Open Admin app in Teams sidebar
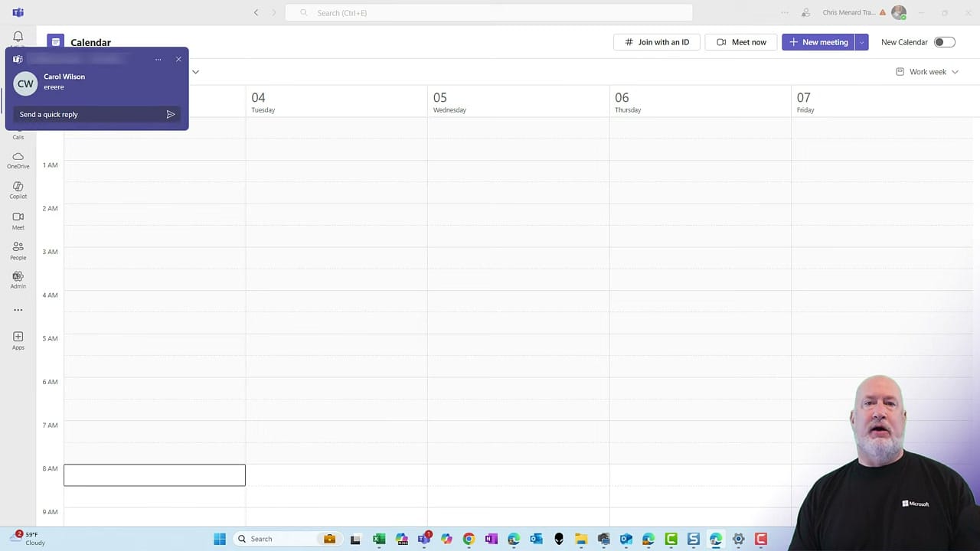 [18, 280]
